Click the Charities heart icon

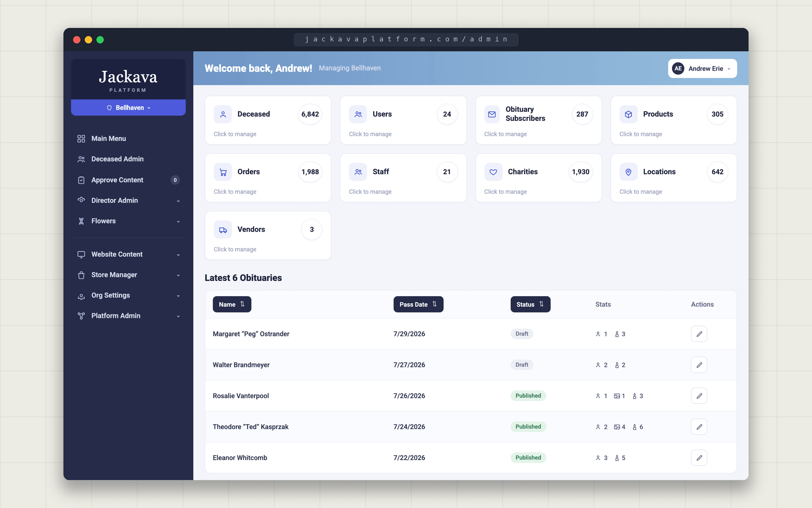pos(493,172)
